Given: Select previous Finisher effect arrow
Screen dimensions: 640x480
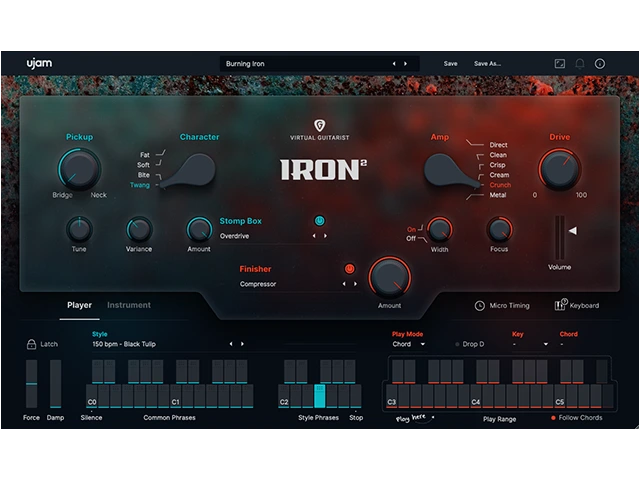Looking at the screenshot, I should 344,284.
